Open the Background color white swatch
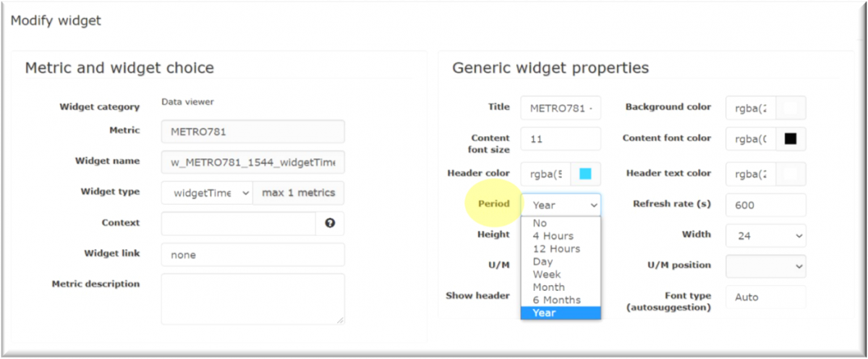868x359 pixels. click(x=791, y=108)
